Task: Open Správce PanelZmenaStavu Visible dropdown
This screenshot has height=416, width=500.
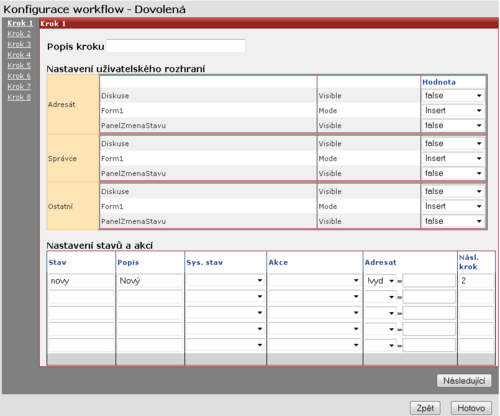Action: click(453, 173)
